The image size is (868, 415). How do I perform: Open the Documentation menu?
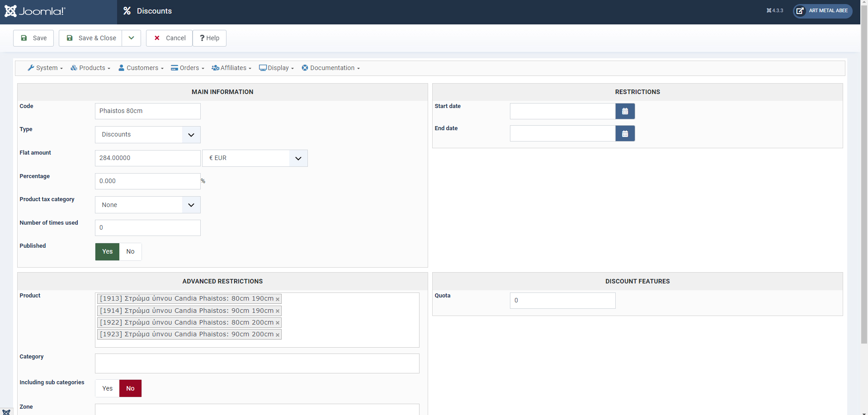331,68
